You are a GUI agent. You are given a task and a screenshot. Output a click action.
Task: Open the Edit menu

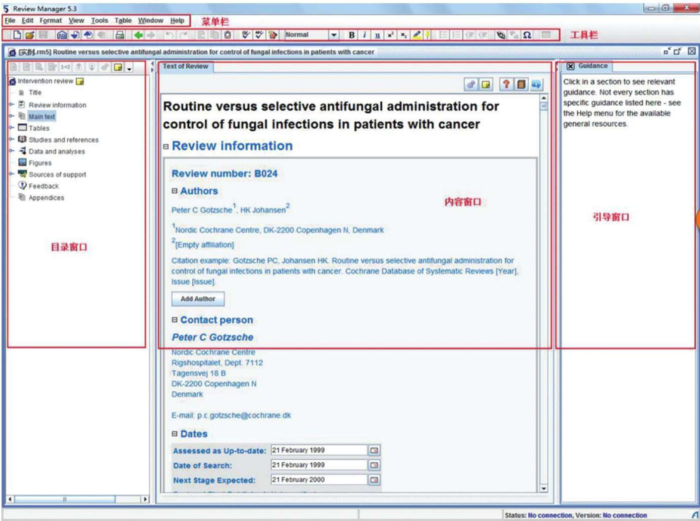pyautogui.click(x=28, y=21)
